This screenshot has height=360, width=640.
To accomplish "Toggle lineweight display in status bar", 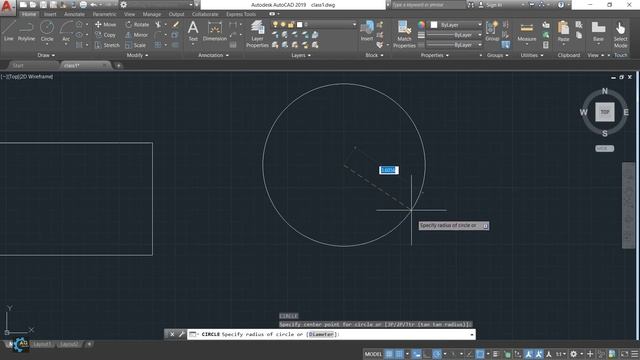I will (496, 354).
